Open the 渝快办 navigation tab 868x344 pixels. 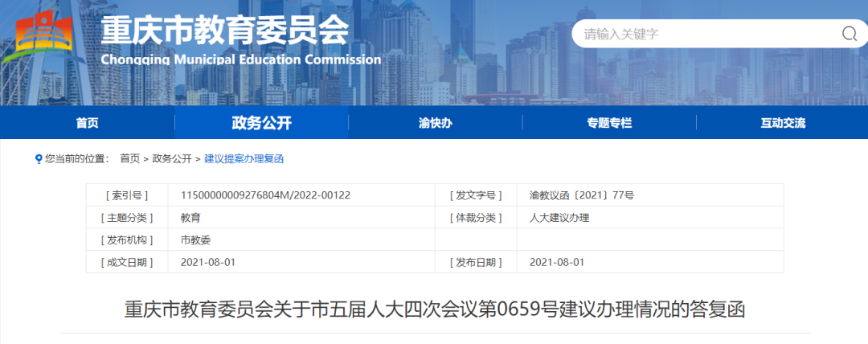click(x=435, y=123)
